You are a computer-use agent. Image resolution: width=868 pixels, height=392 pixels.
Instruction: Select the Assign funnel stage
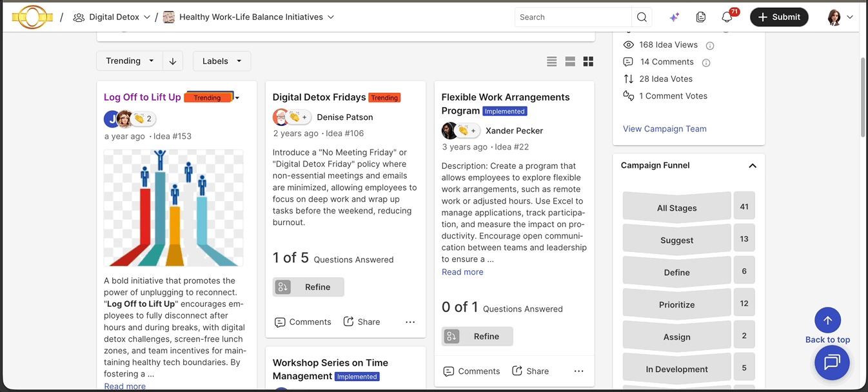676,337
